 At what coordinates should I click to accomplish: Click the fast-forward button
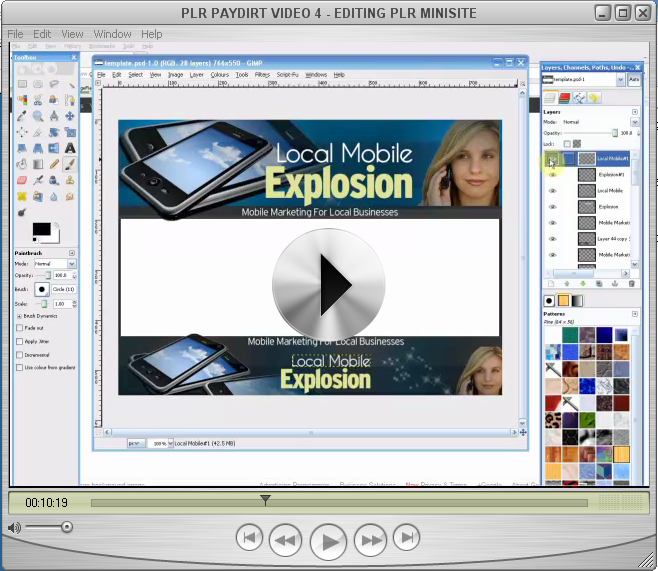click(x=371, y=540)
